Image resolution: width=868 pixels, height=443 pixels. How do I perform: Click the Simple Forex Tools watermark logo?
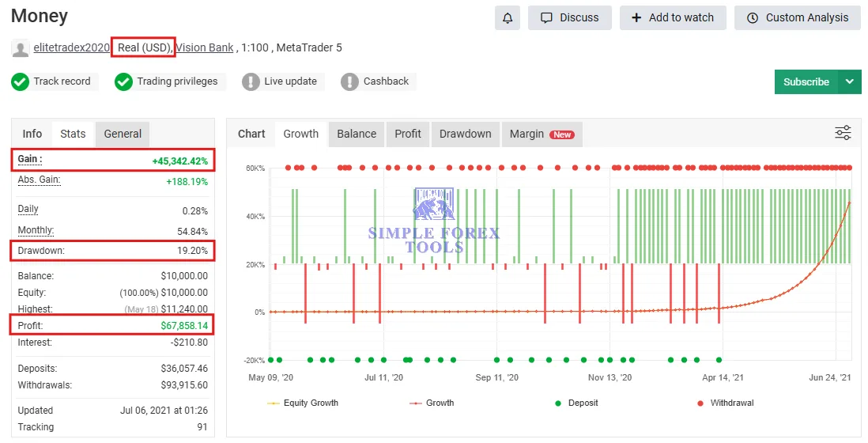coord(433,221)
